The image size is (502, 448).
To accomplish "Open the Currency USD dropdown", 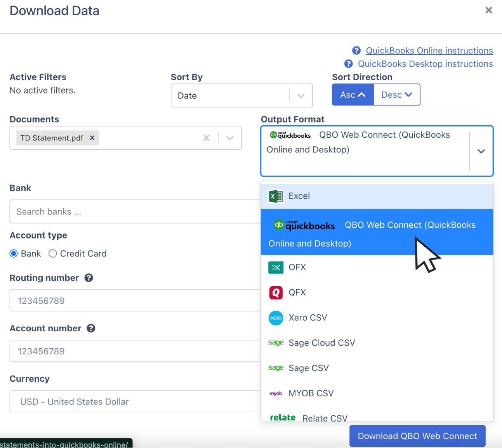I will 135,401.
